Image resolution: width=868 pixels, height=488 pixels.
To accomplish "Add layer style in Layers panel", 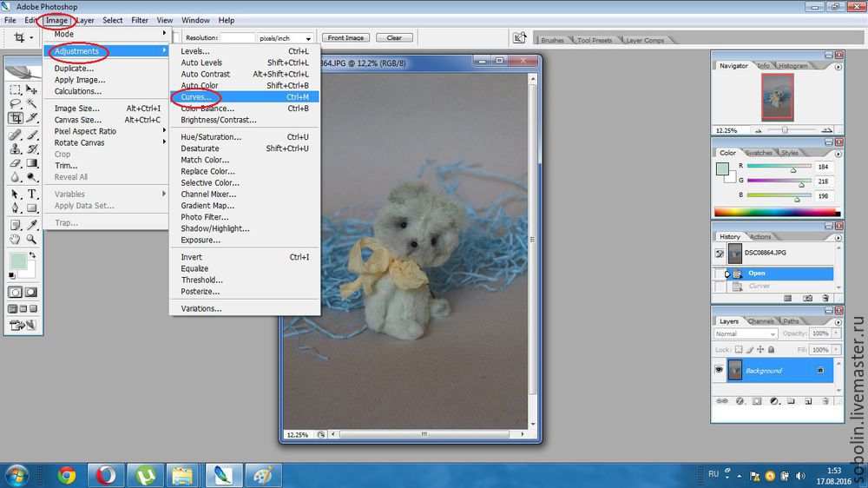I will tap(740, 401).
